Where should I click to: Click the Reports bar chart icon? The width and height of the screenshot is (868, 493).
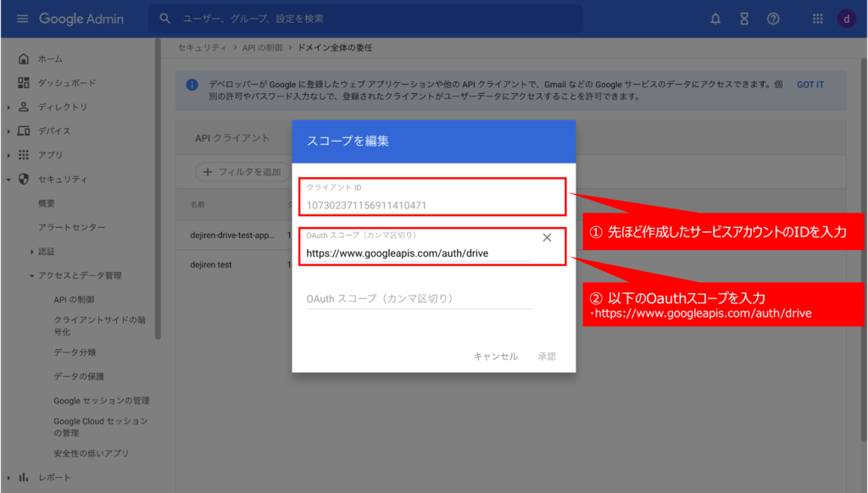coord(23,477)
